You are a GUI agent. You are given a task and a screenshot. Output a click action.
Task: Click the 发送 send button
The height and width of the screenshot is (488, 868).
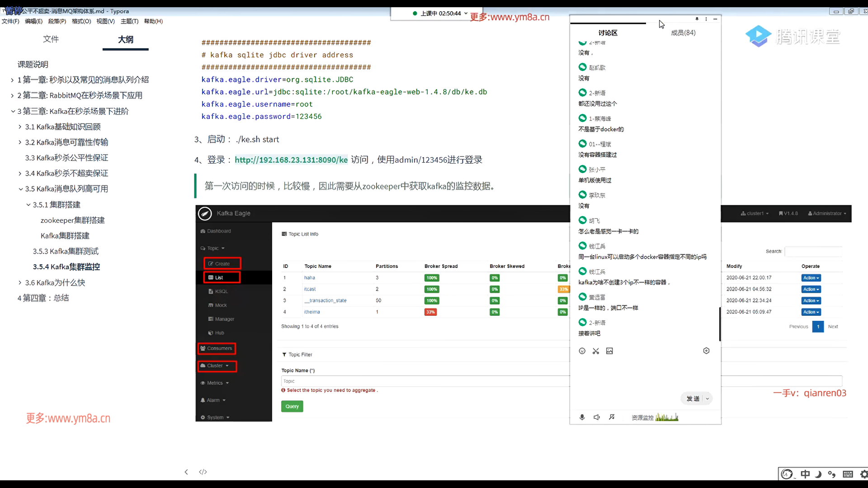point(693,399)
